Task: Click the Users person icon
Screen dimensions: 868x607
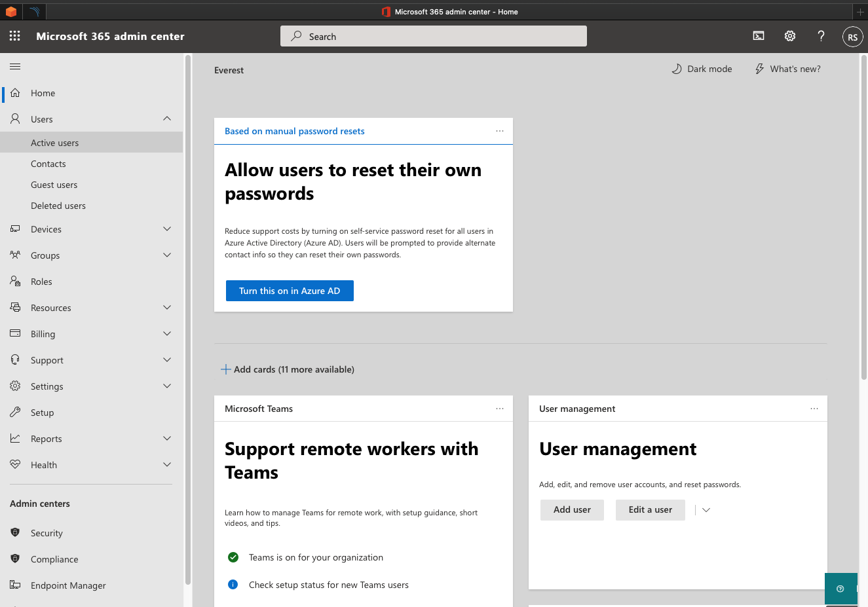Action: (15, 119)
